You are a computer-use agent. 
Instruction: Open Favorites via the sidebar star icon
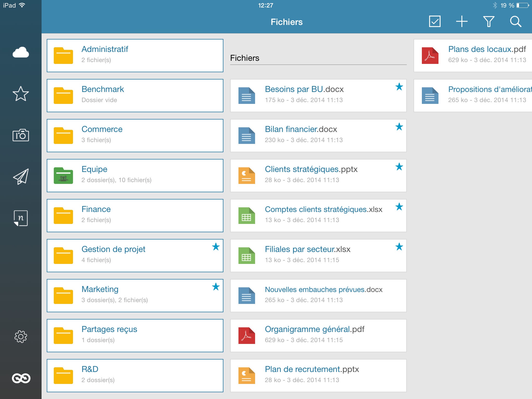click(x=21, y=94)
